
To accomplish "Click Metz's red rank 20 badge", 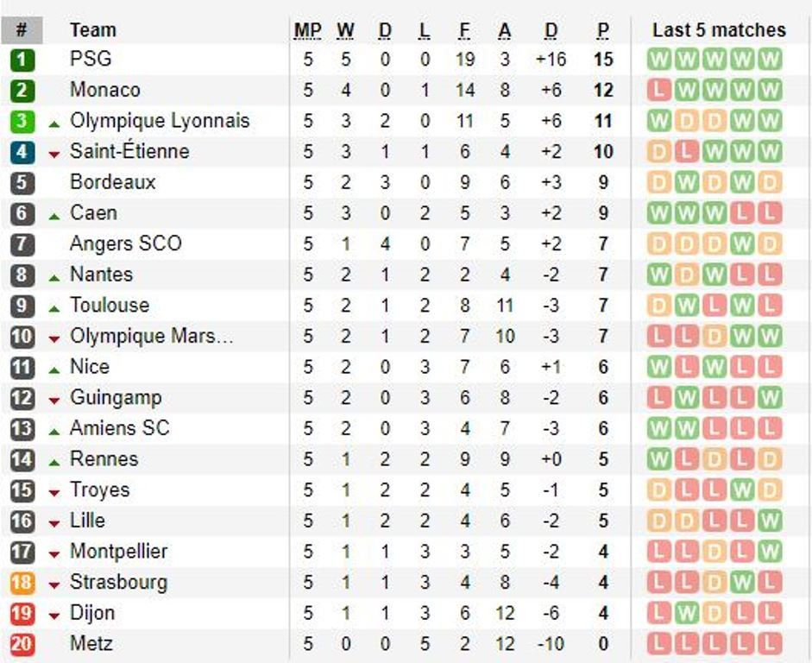I will coord(22,644).
